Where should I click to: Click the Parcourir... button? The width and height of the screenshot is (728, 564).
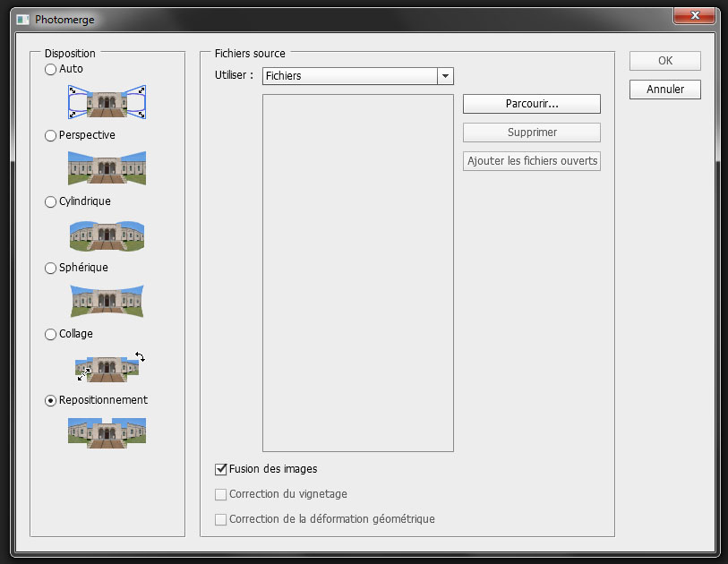[x=532, y=104]
